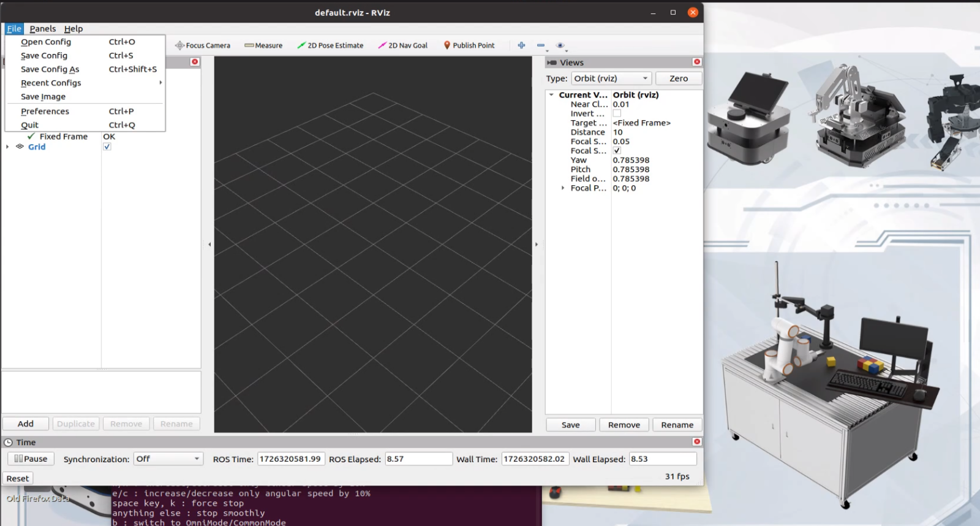
Task: Collapse left panel with arrow handle
Action: pyautogui.click(x=209, y=244)
